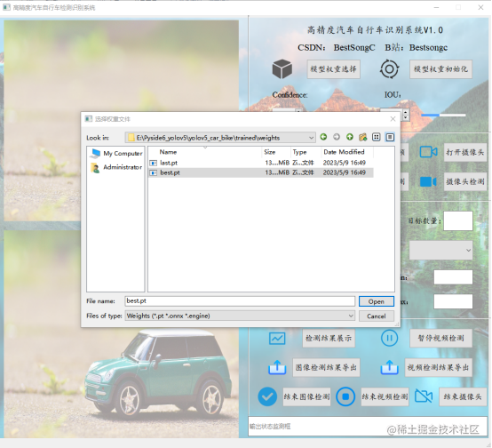Switch file dialog to detail view icon
Screen dimensions: 492x448
click(x=390, y=137)
